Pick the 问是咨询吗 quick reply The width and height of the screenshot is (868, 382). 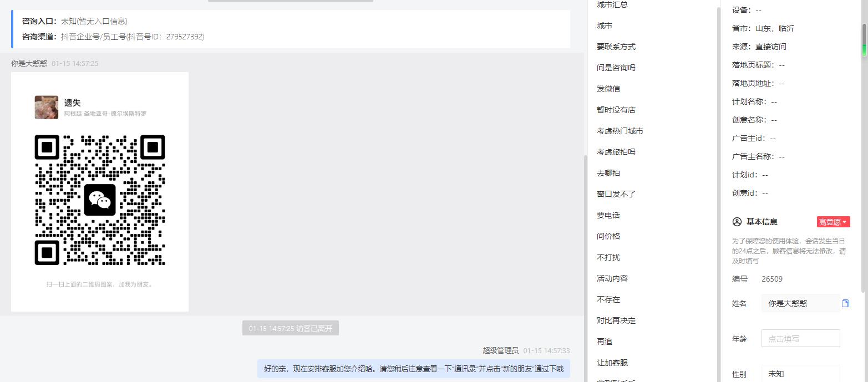pyautogui.click(x=616, y=68)
